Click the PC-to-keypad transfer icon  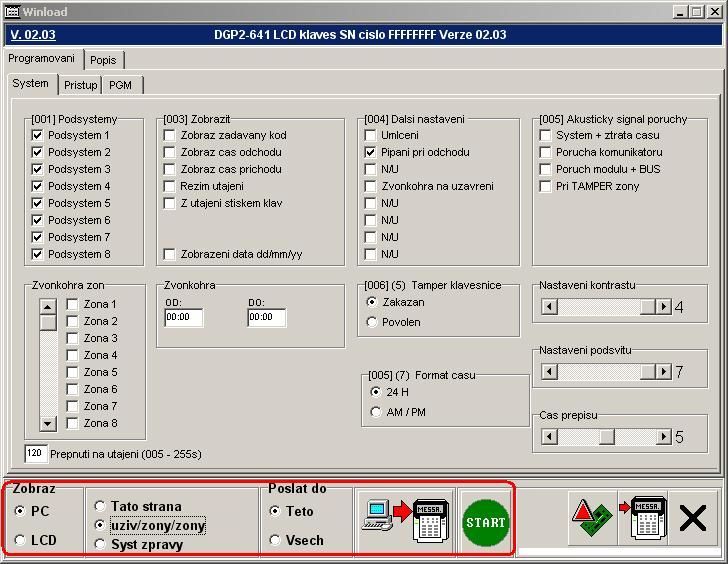coord(404,521)
